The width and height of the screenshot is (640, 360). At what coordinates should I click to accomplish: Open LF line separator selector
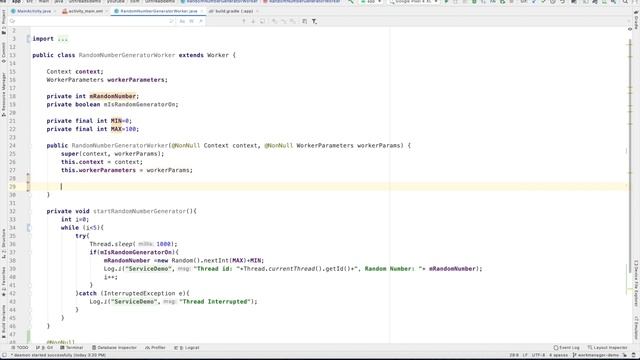[x=525, y=356]
